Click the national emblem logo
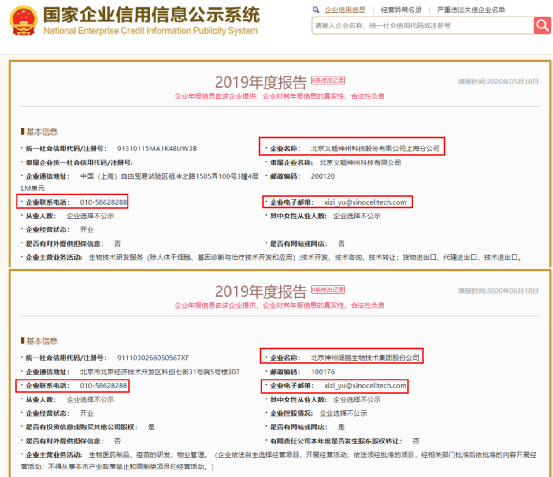 (x=24, y=20)
